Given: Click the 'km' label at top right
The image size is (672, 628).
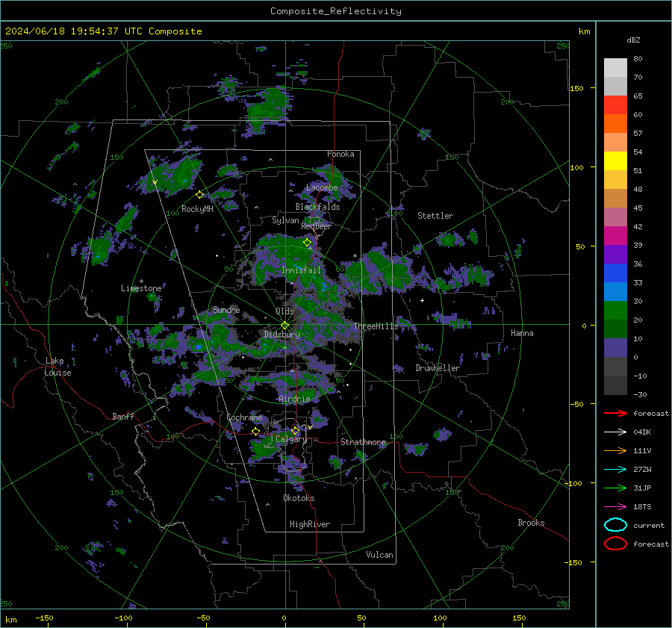Looking at the screenshot, I should coord(584,31).
